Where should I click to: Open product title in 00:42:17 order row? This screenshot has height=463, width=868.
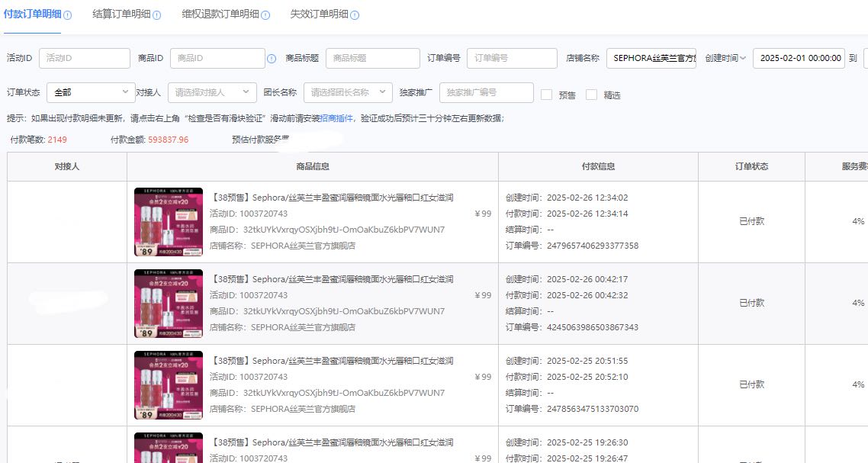pos(332,279)
